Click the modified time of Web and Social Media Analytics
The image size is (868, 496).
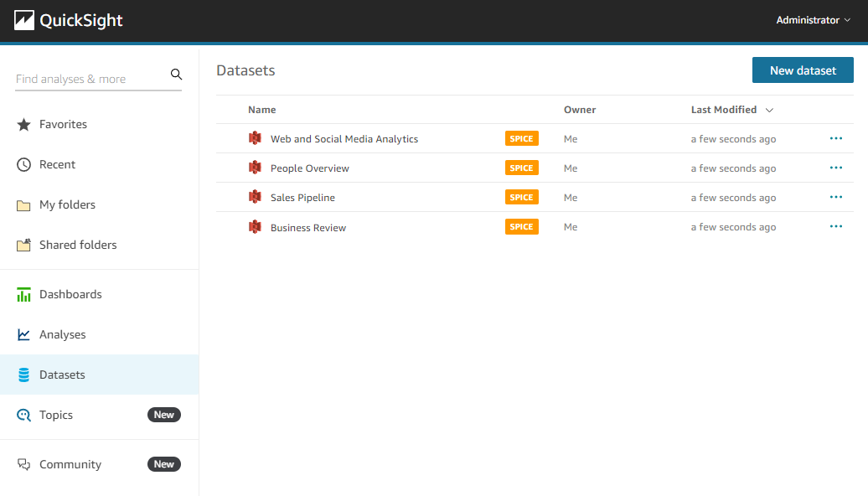tap(733, 139)
